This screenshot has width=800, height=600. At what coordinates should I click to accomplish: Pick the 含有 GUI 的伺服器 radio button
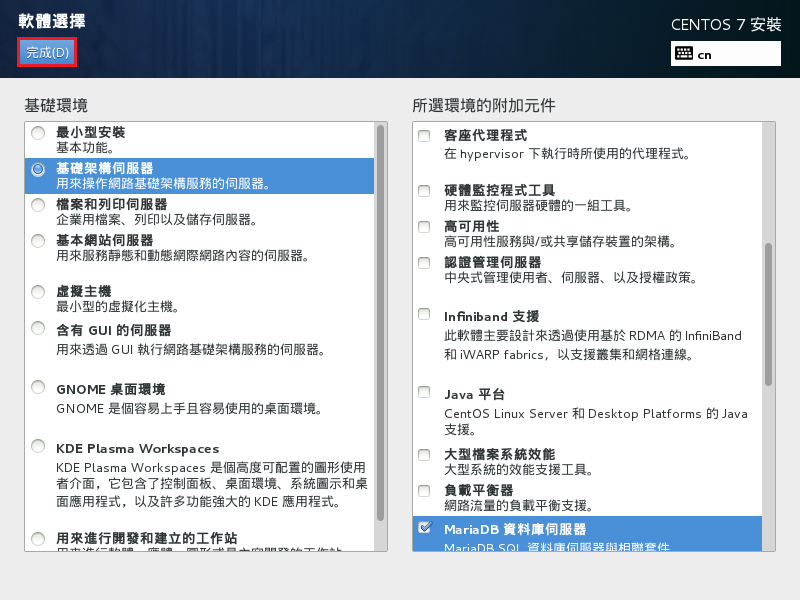38,328
